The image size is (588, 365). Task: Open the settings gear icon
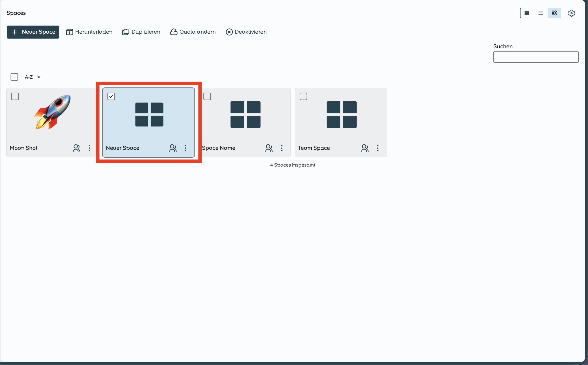(x=571, y=13)
